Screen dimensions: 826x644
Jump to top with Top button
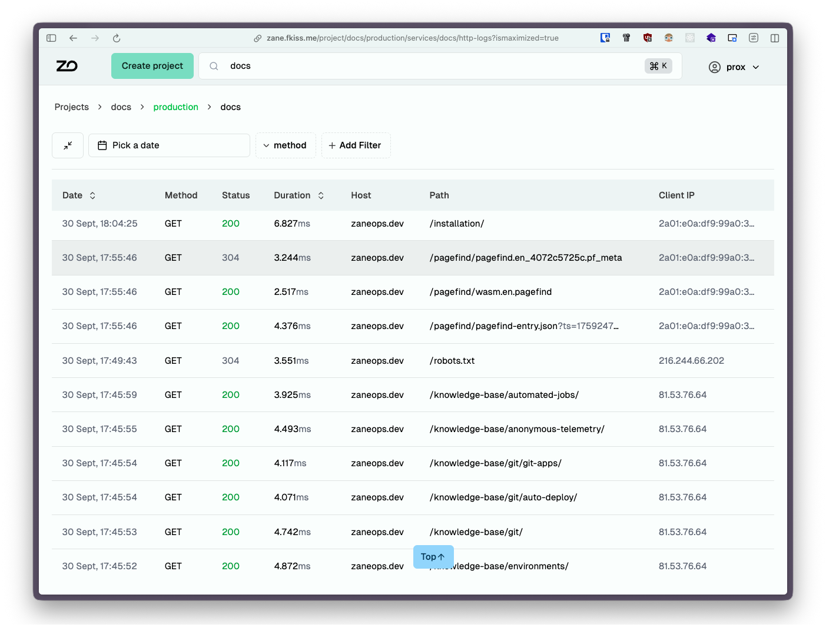point(433,557)
